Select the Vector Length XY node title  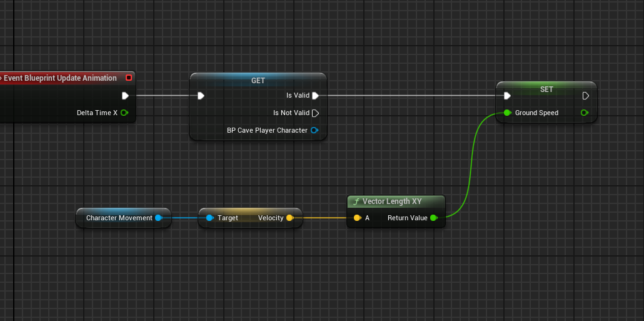tap(392, 201)
